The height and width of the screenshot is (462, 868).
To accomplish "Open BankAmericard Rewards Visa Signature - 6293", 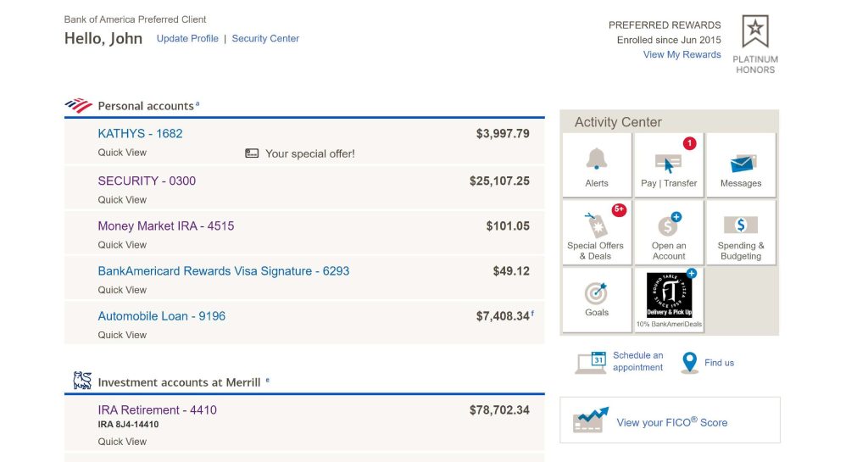I will [x=224, y=271].
